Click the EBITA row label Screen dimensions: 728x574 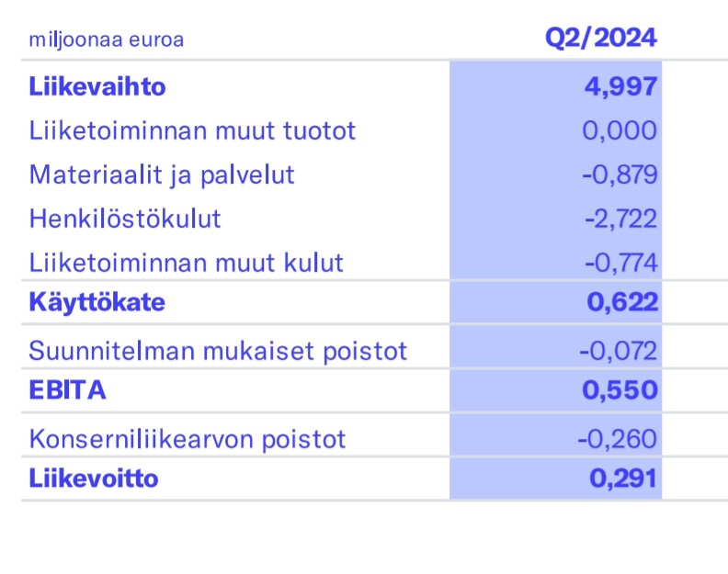click(x=67, y=390)
